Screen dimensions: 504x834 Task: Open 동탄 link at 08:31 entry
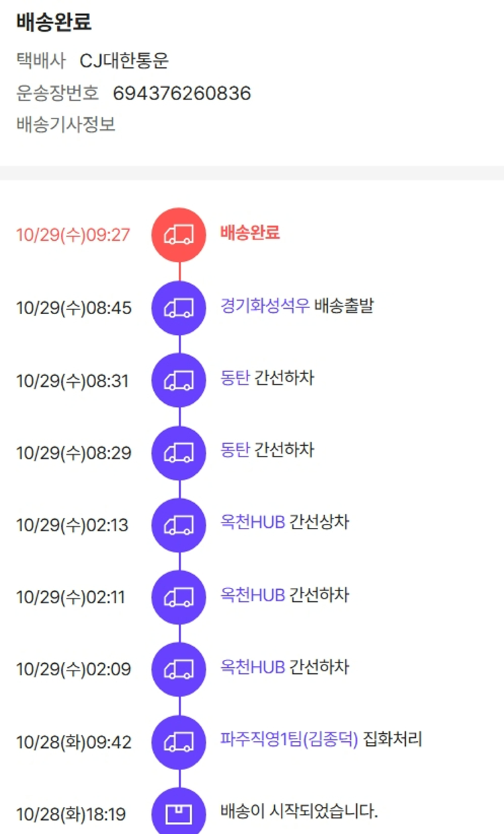[x=235, y=379]
